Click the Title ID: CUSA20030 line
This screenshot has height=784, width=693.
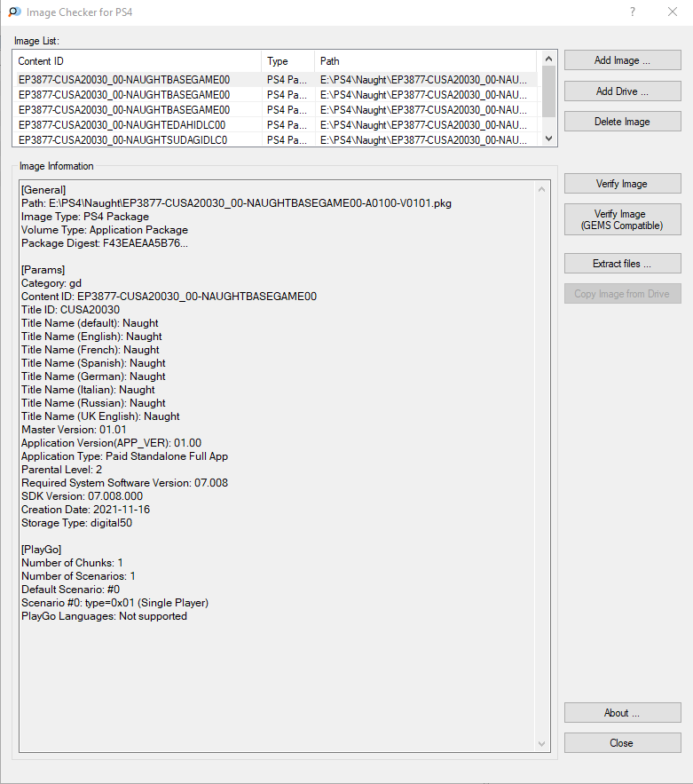tap(70, 310)
